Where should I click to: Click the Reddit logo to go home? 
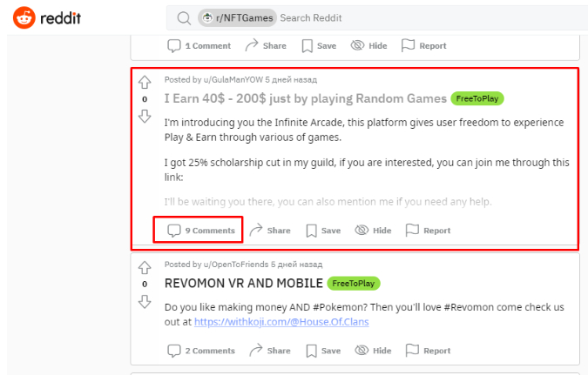(x=47, y=17)
